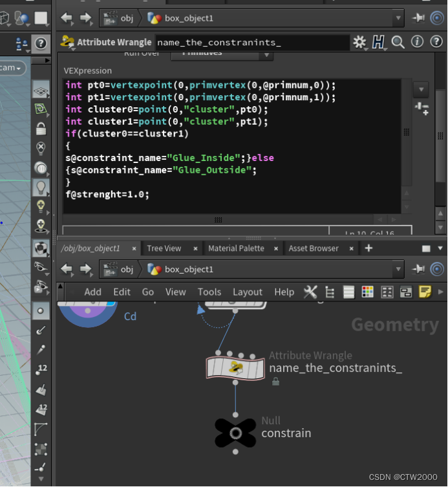
Task: Switch to Asset Browser tab
Action: pos(314,248)
